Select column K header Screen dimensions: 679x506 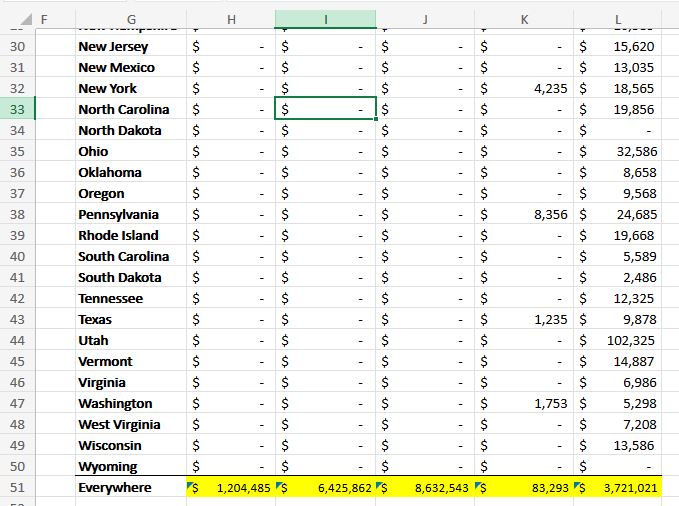[524, 19]
